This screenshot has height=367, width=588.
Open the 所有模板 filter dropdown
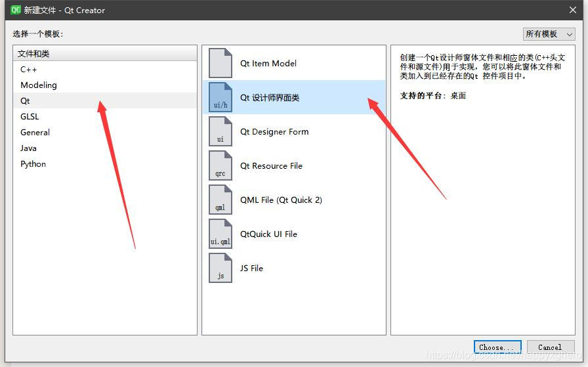coord(549,33)
